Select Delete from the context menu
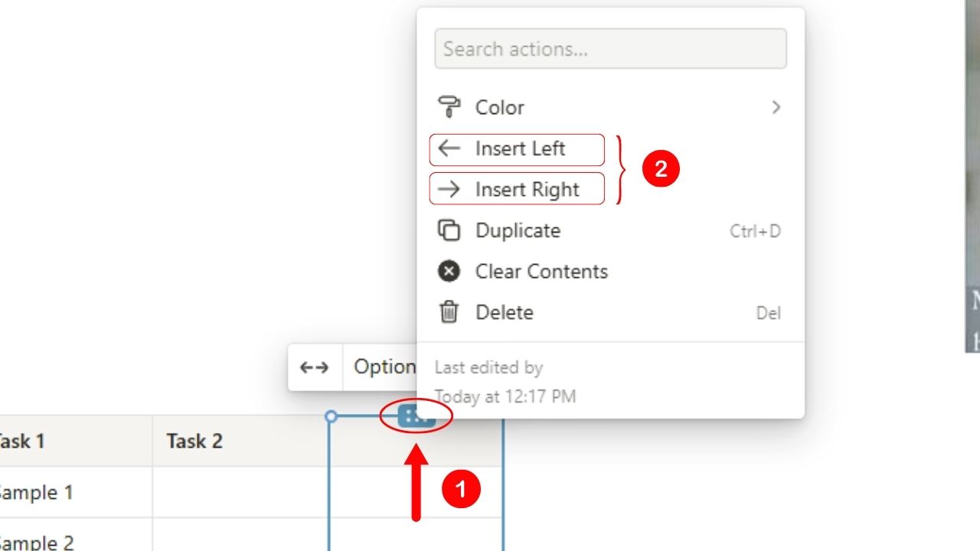Image resolution: width=980 pixels, height=551 pixels. tap(504, 312)
